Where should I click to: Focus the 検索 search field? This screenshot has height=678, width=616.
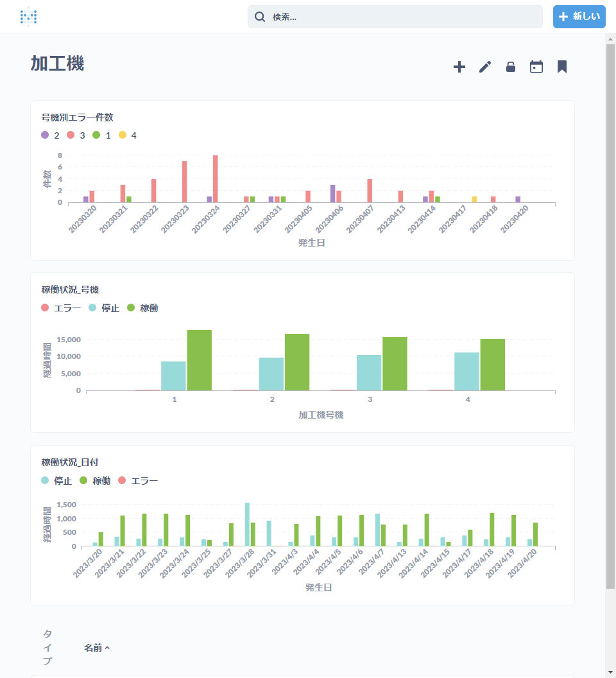point(395,17)
